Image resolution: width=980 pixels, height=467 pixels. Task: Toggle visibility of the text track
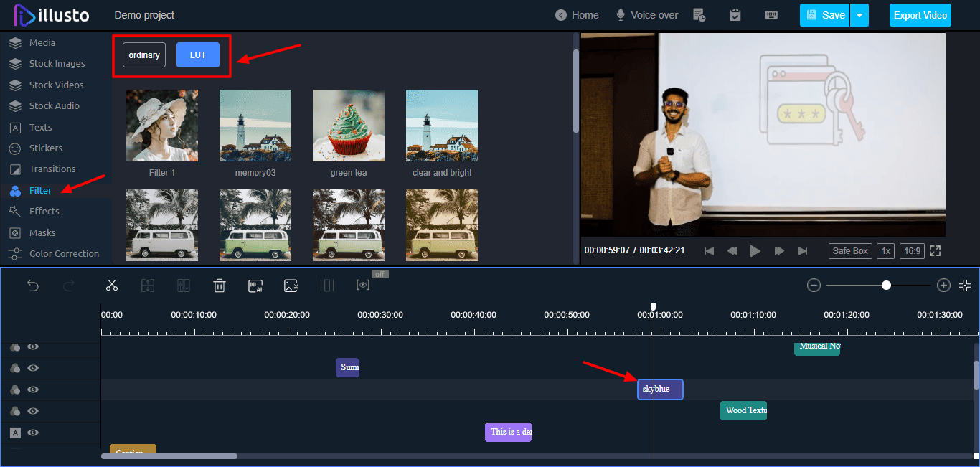(33, 433)
